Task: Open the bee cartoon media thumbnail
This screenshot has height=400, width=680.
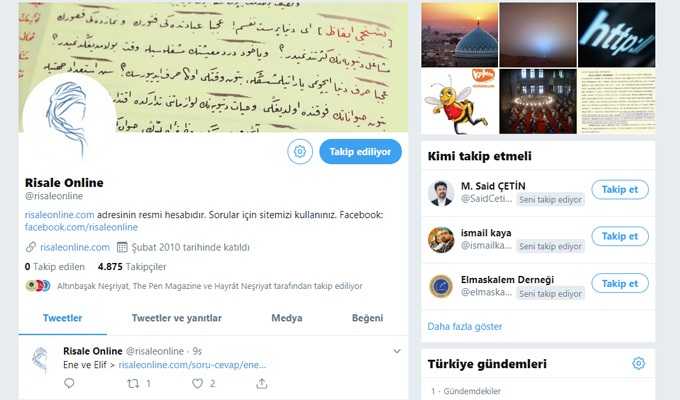Action: point(459,101)
